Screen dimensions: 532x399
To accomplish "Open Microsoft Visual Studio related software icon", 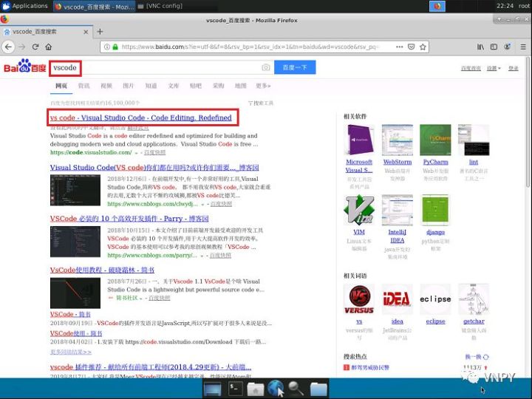I will (359, 140).
